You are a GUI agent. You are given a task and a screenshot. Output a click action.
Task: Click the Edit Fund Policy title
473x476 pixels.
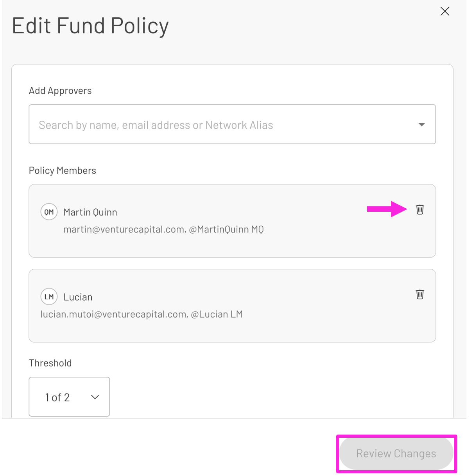tap(90, 25)
